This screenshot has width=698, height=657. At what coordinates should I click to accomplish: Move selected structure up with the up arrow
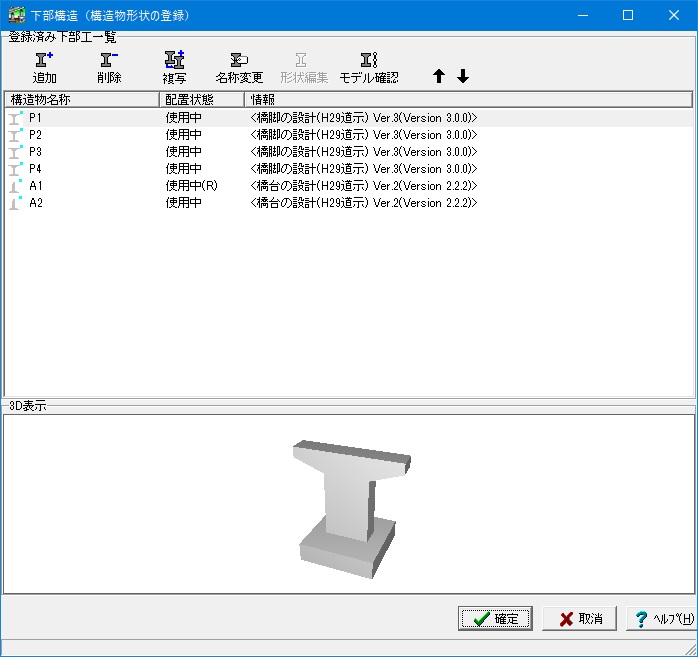(439, 76)
